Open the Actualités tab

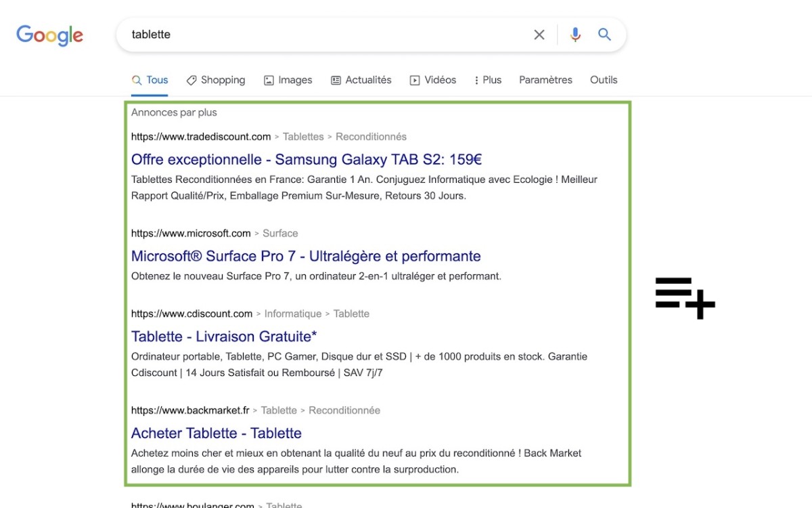(361, 80)
